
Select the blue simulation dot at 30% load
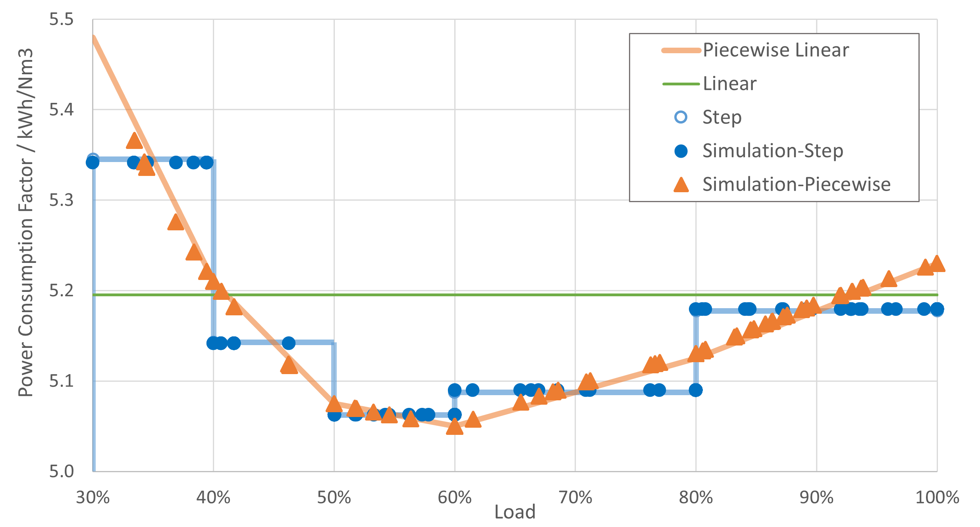[x=93, y=163]
